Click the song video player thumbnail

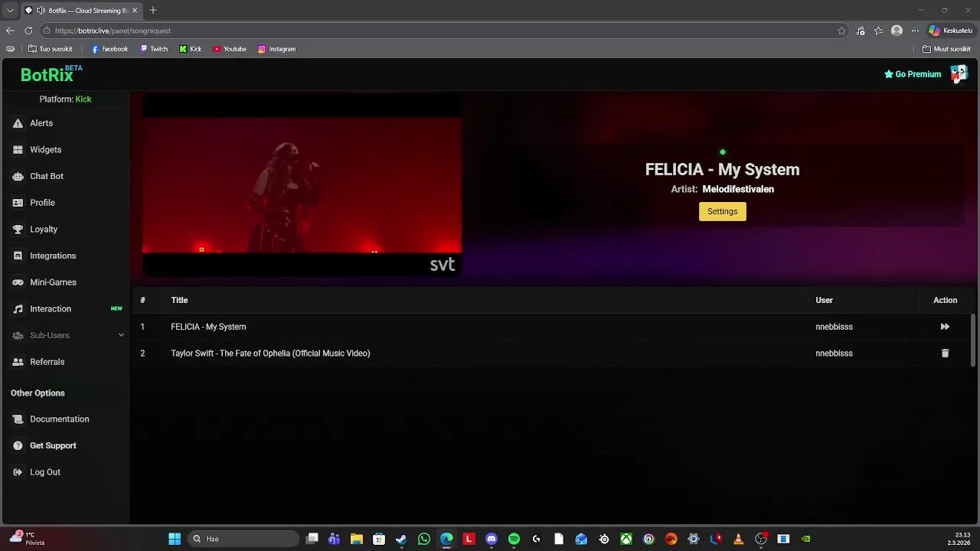pyautogui.click(x=302, y=185)
